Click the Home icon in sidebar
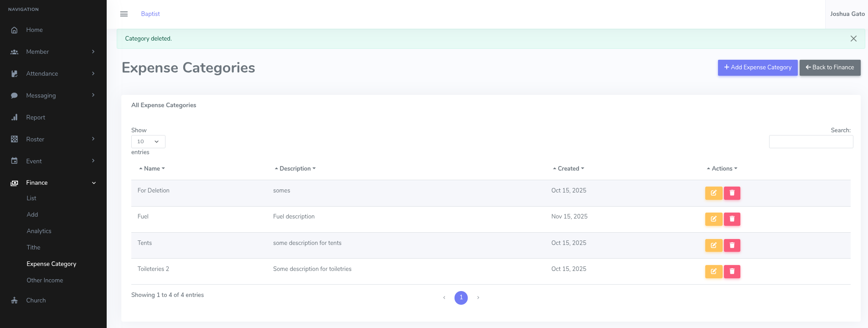The height and width of the screenshot is (328, 868). coord(15,30)
